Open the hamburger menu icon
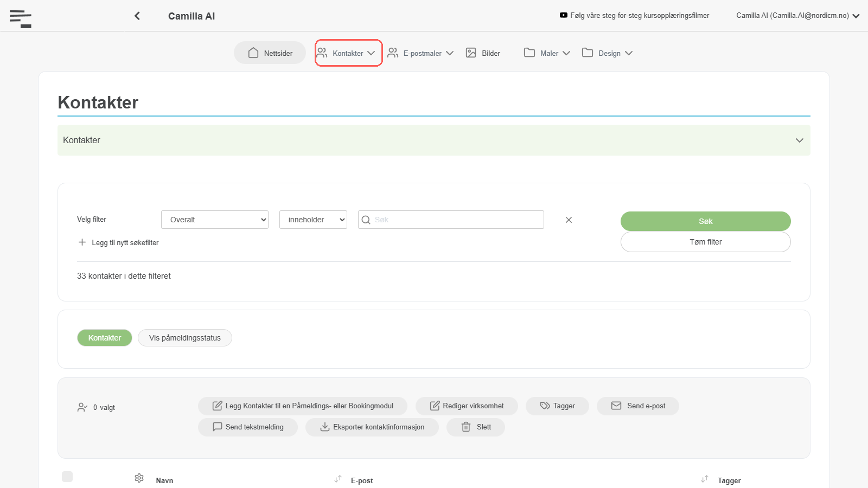Image resolution: width=868 pixels, height=488 pixels. (21, 18)
